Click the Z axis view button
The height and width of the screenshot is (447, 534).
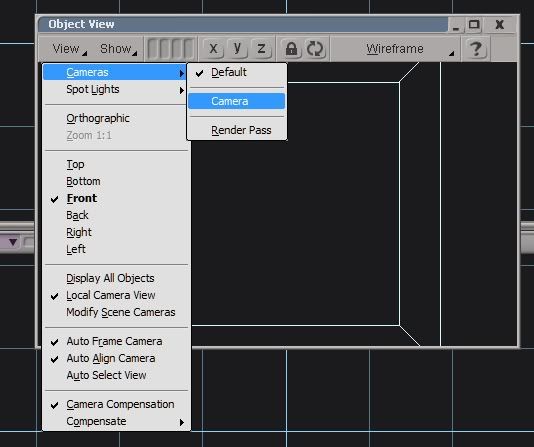[x=261, y=49]
